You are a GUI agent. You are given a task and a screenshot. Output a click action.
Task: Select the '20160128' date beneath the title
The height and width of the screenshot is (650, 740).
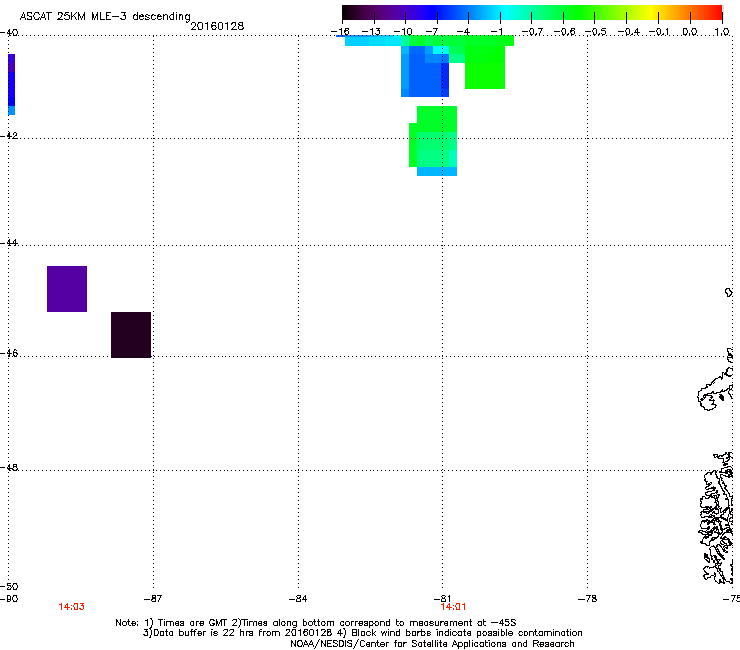click(217, 26)
